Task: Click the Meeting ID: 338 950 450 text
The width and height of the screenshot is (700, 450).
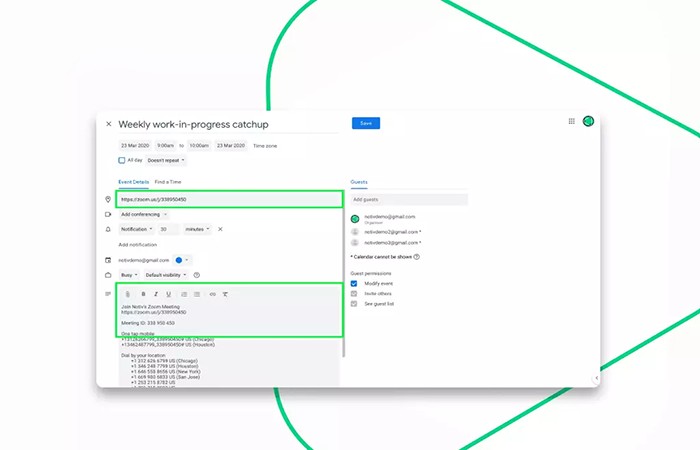Action: pos(148,323)
